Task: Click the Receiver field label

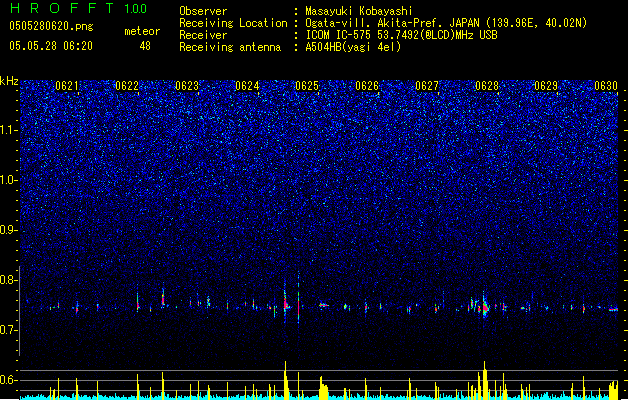Action: [x=203, y=35]
